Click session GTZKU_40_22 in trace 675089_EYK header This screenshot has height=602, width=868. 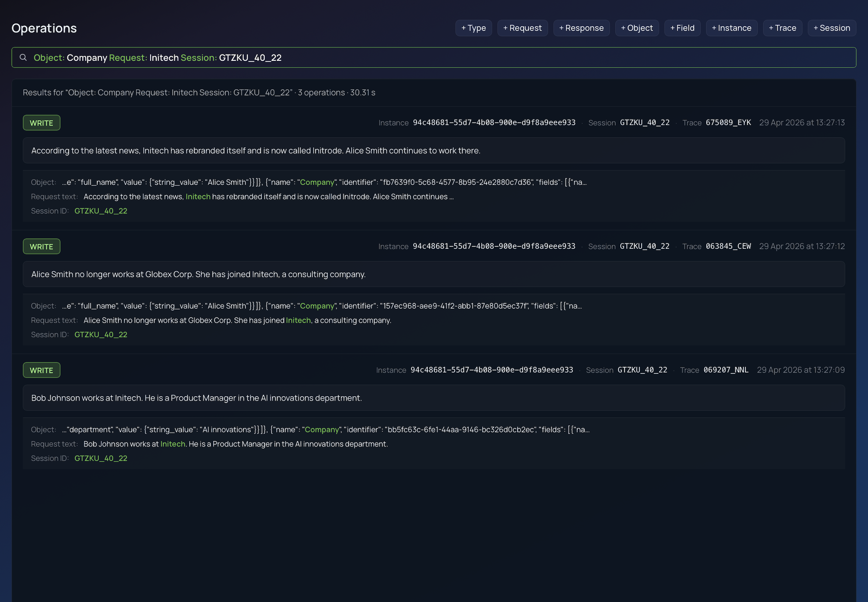(644, 123)
